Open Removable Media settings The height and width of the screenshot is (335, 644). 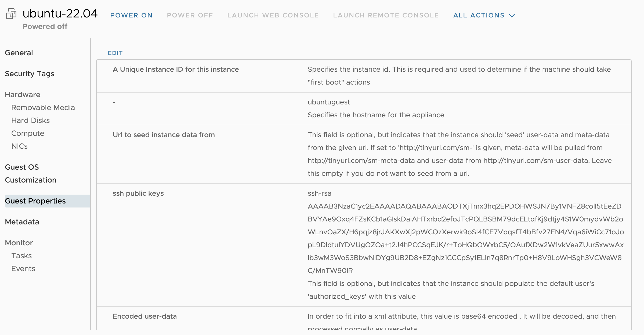(43, 107)
